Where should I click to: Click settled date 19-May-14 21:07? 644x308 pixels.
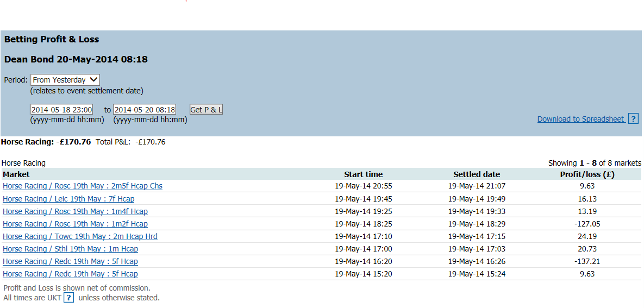click(x=477, y=186)
